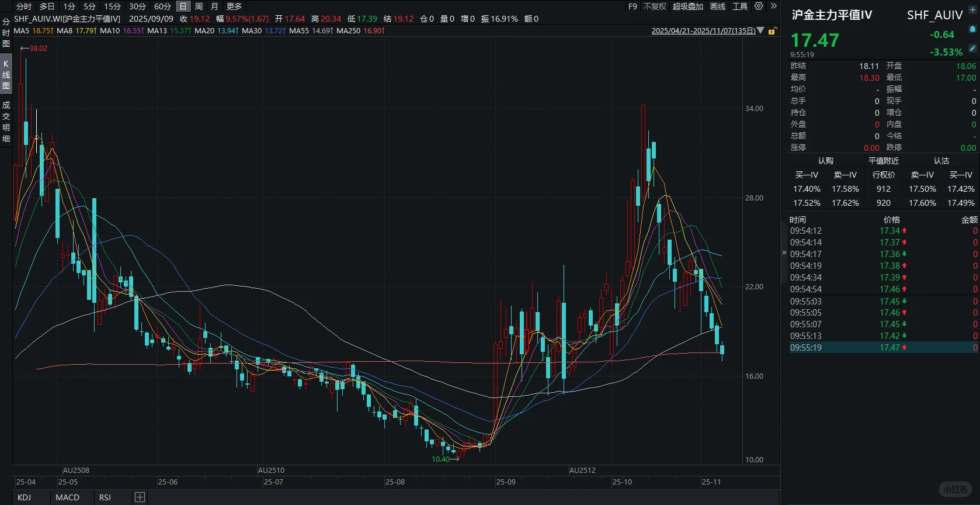The height and width of the screenshot is (505, 980).
Task: Expand the side panel arrow near trade list
Action: (x=784, y=252)
